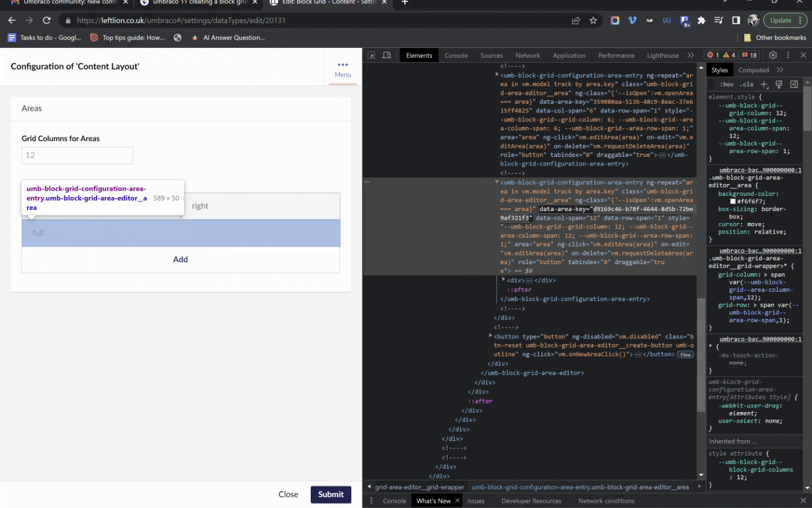Click the browser back arrow
The image size is (812, 508).
[x=12, y=20]
